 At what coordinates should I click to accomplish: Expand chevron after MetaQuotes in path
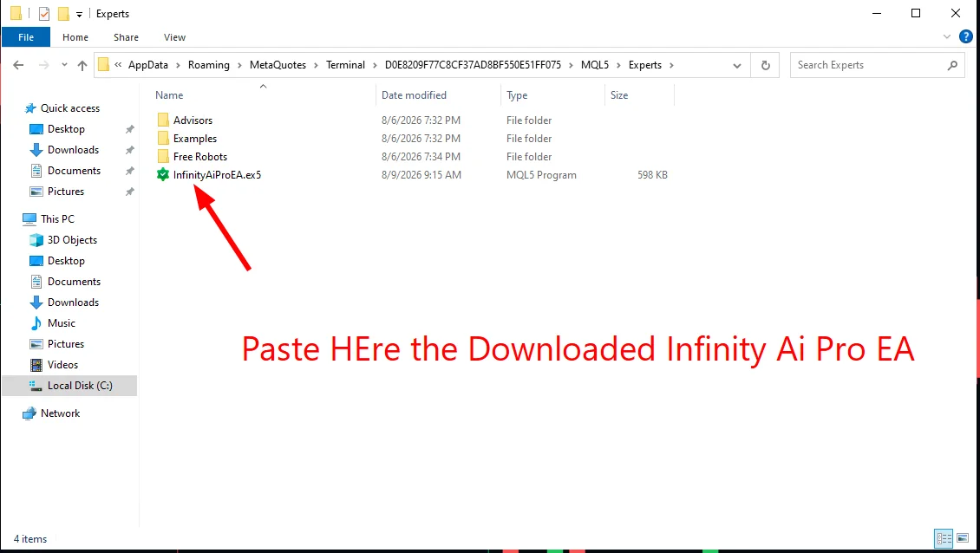(317, 65)
